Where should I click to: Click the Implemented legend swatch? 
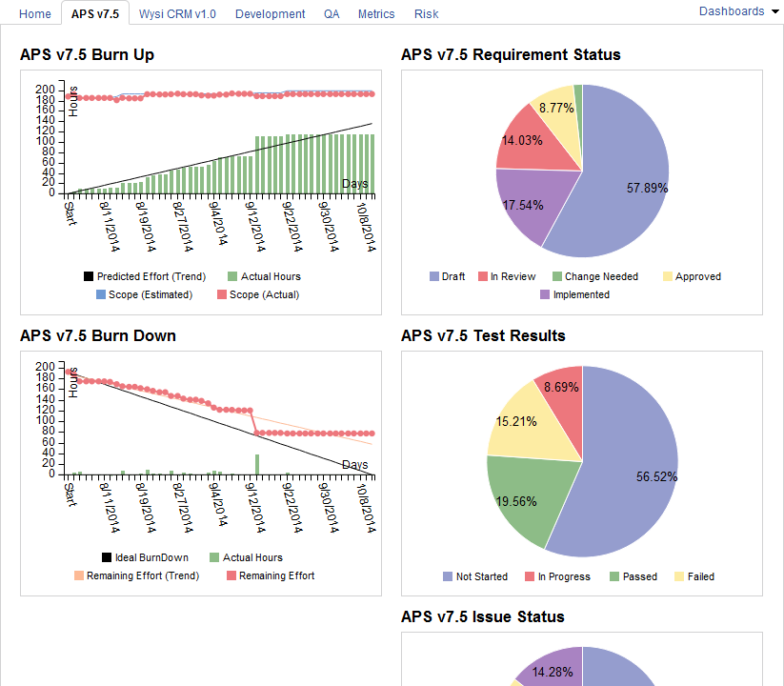[546, 295]
